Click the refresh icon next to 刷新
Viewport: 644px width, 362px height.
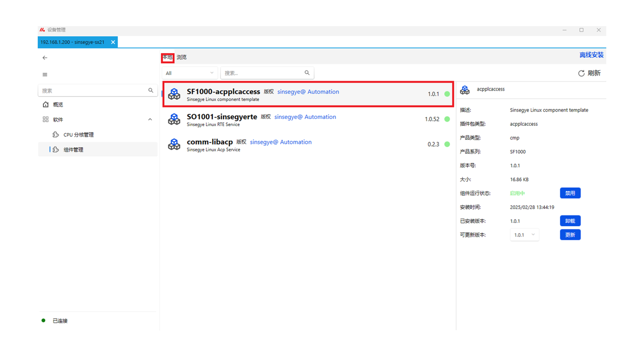[x=581, y=73]
